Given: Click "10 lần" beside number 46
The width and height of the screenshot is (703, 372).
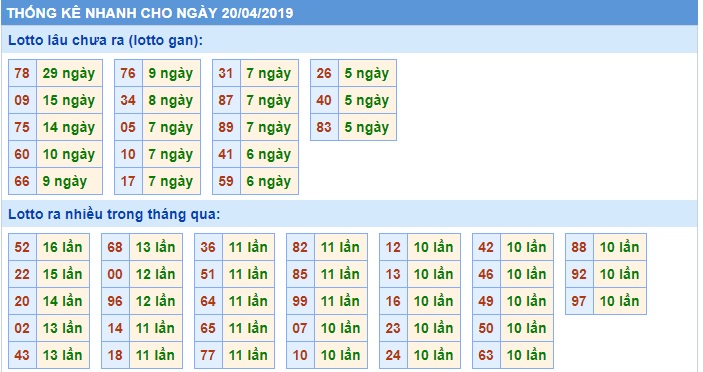Looking at the screenshot, I should pyautogui.click(x=527, y=274).
